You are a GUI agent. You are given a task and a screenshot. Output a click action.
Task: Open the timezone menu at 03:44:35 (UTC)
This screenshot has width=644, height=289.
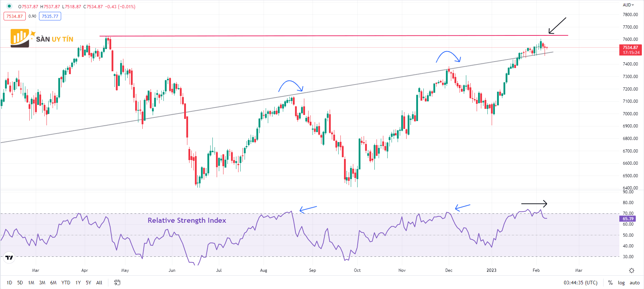pos(580,283)
